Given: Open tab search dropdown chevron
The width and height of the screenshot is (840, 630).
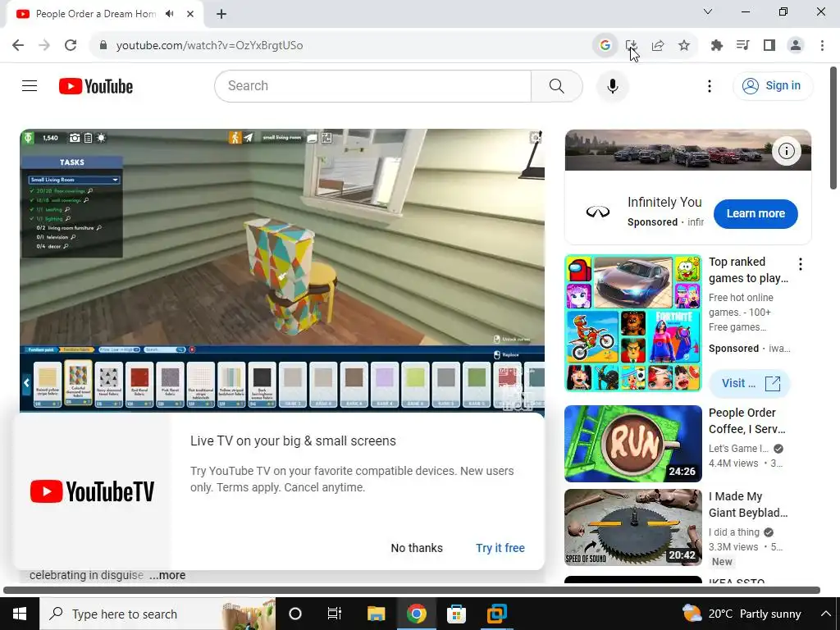Looking at the screenshot, I should point(708,11).
